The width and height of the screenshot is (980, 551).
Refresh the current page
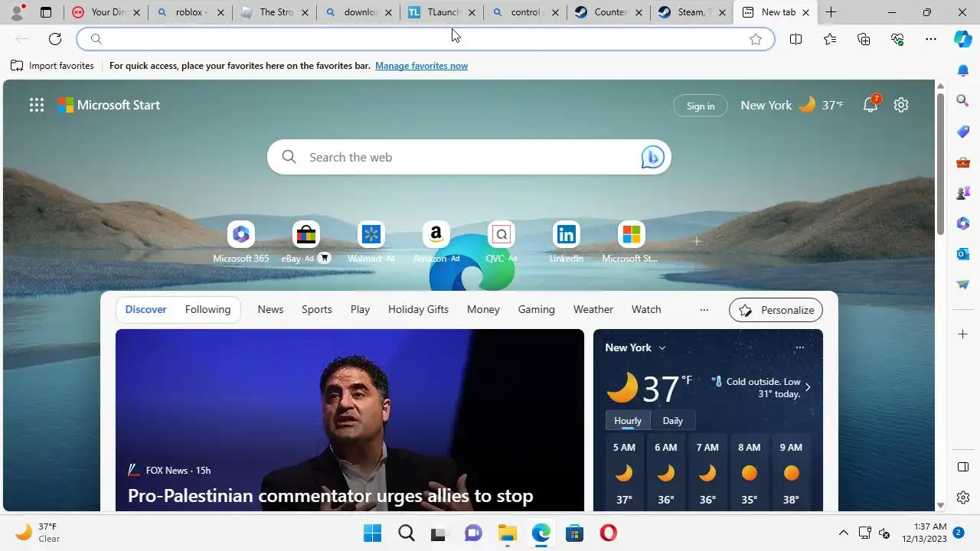[55, 39]
